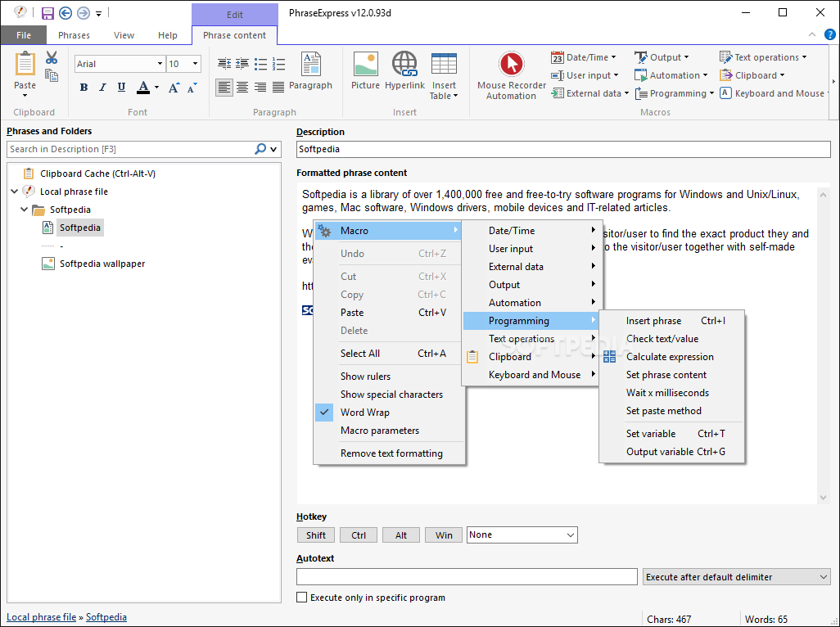Follow the Local phrase file breadcrumb link
The image size is (840, 627).
click(x=41, y=617)
